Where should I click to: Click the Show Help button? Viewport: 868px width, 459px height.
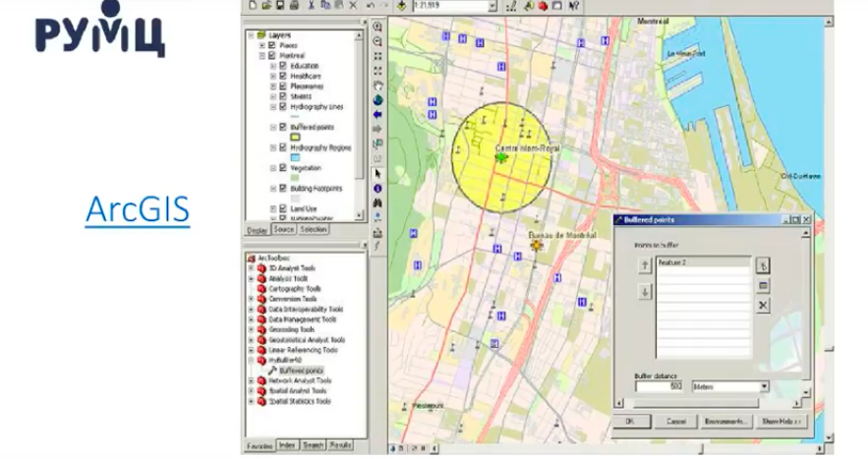point(781,422)
